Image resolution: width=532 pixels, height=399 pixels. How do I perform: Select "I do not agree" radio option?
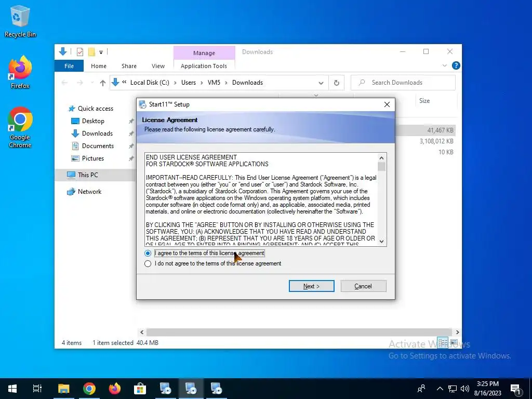[x=148, y=263]
